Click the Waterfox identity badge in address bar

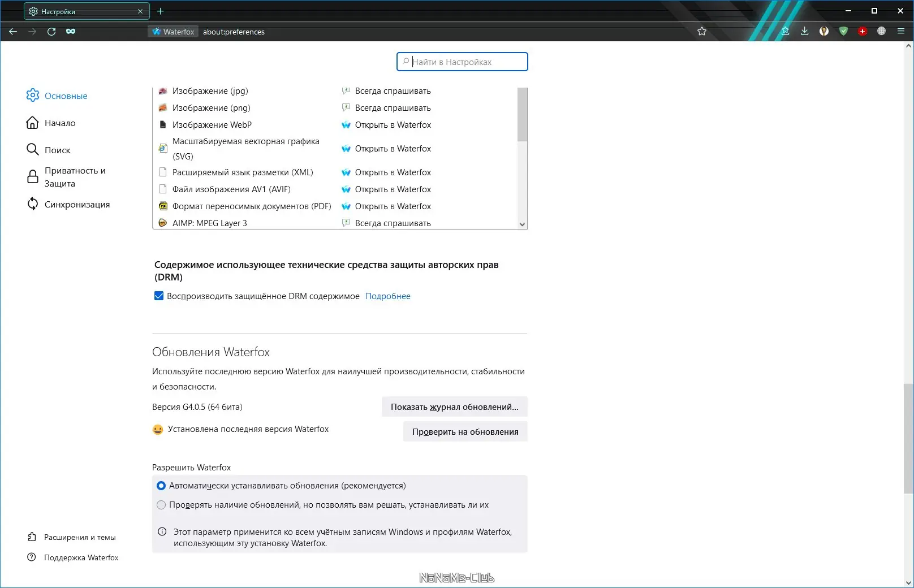click(173, 32)
